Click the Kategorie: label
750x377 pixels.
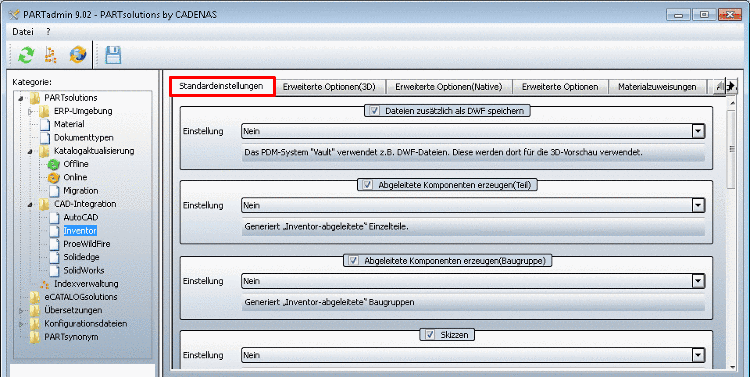point(32,82)
